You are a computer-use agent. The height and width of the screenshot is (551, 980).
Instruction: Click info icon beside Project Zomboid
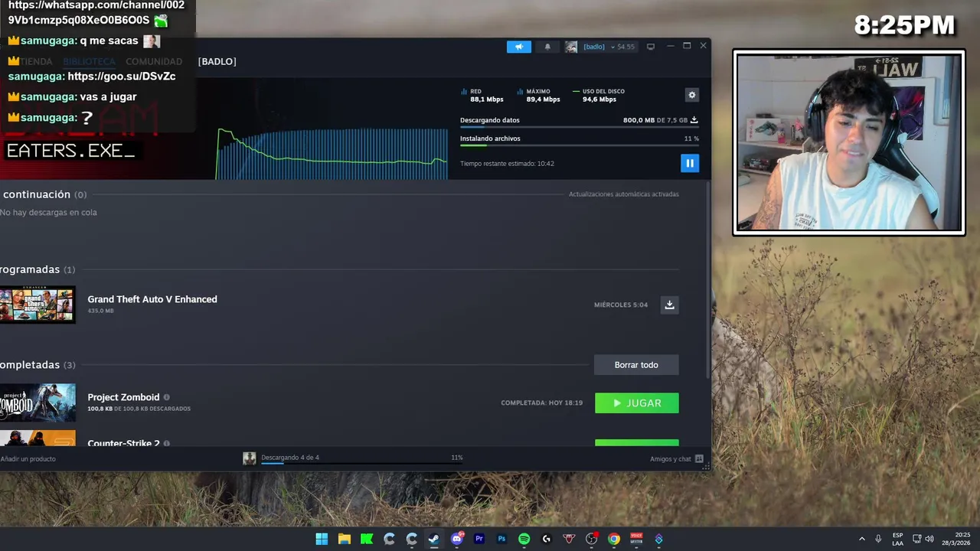point(166,397)
